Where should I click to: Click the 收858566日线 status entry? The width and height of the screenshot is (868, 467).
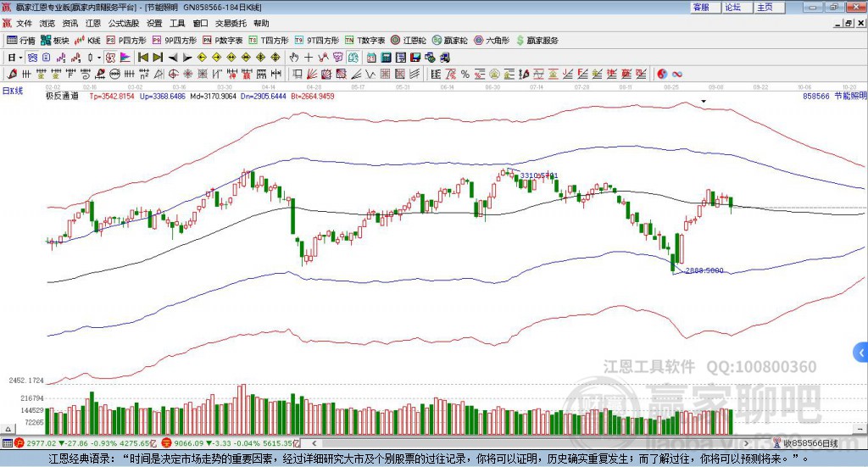pos(806,443)
